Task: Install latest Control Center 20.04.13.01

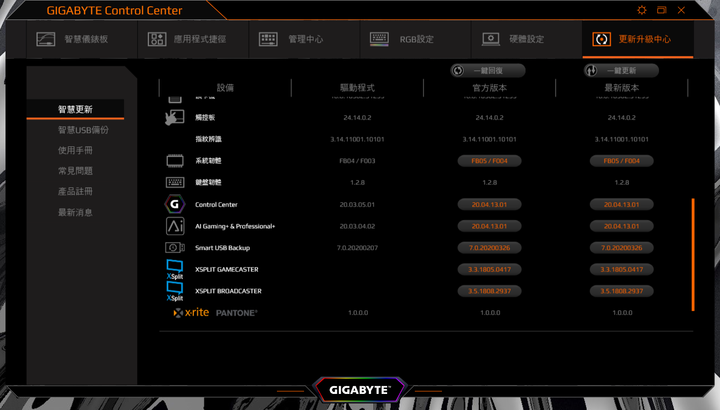Action: pyautogui.click(x=622, y=204)
